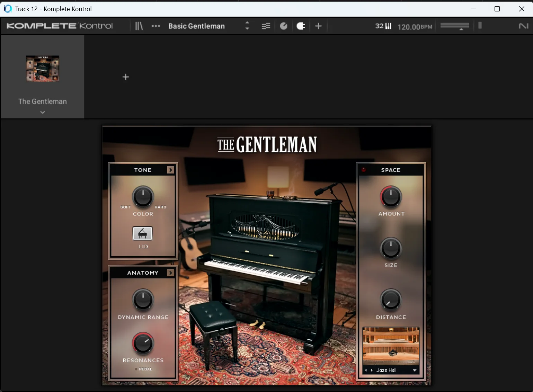The height and width of the screenshot is (392, 533).
Task: Add a new plugin slot
Action: [x=126, y=77]
